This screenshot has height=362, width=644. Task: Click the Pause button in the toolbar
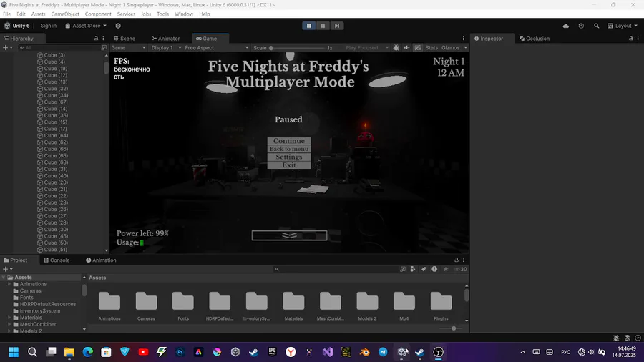point(323,26)
